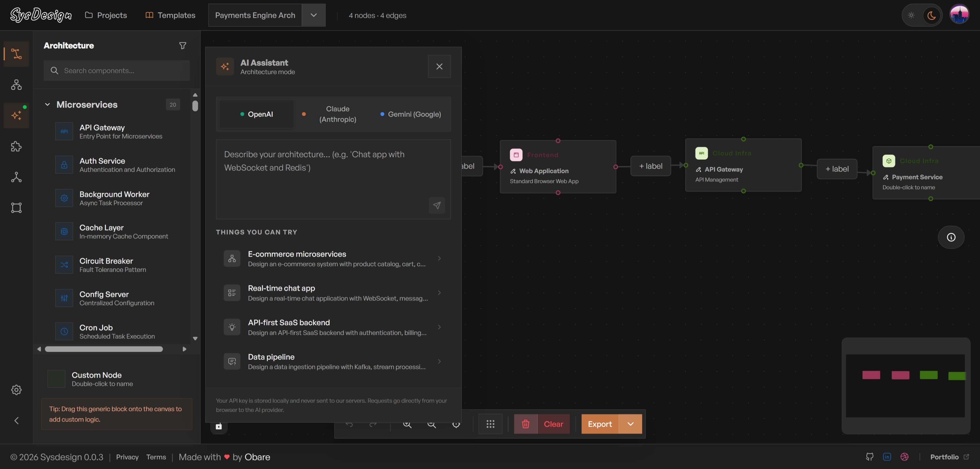Open the Privacy link in footer
Screen dimensions: 980x469
[127, 457]
